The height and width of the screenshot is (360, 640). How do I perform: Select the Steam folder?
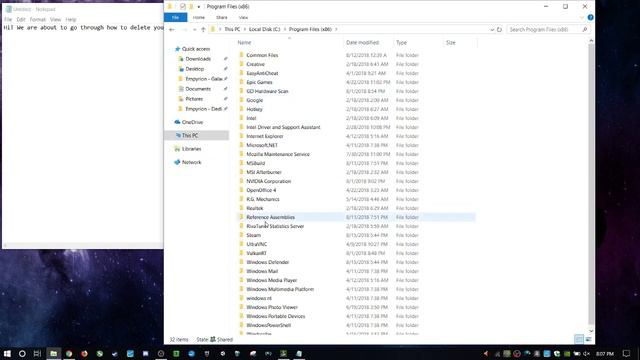pos(253,235)
